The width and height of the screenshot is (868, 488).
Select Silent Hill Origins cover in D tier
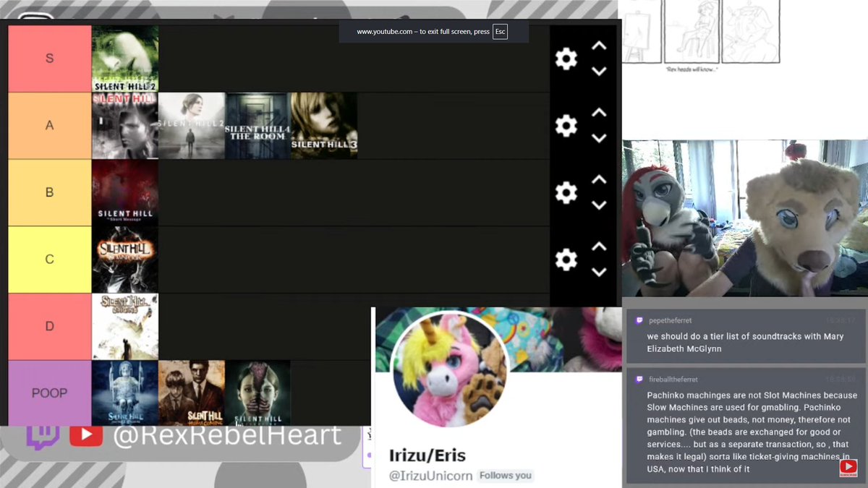[x=125, y=326]
